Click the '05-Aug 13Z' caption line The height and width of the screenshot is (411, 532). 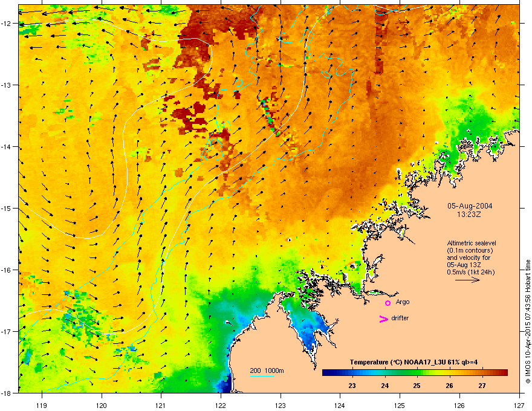tap(464, 265)
